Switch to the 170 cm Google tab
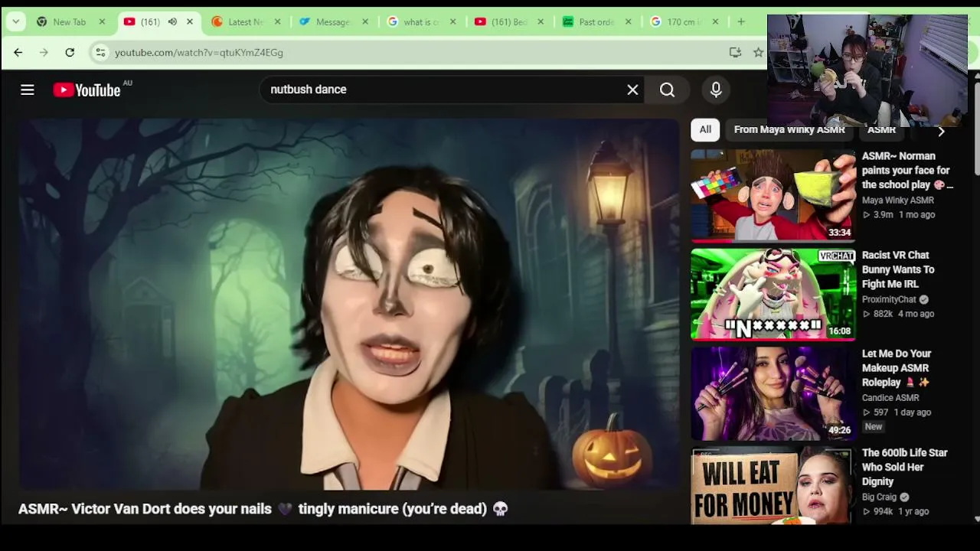This screenshot has height=551, width=980. [x=684, y=21]
